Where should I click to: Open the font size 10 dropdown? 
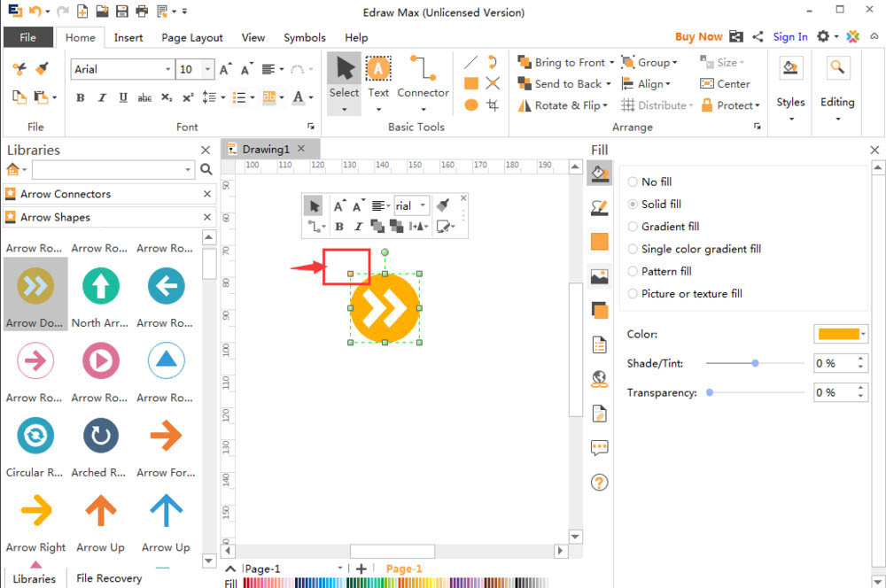pyautogui.click(x=208, y=69)
